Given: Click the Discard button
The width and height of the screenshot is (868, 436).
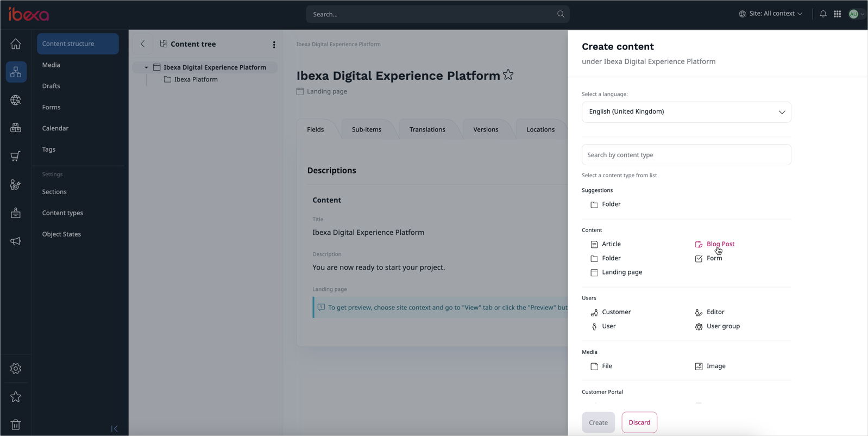Looking at the screenshot, I should point(639,422).
